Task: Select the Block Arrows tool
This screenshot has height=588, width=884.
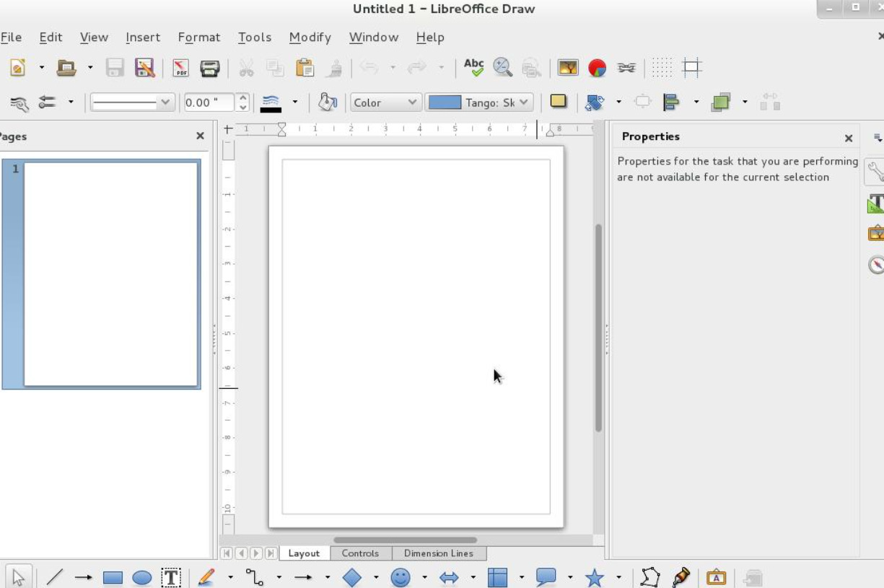Action: (x=449, y=577)
